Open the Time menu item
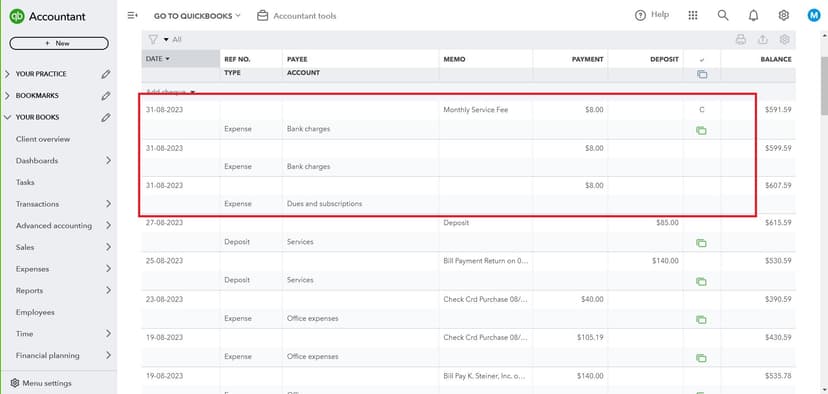 [24, 334]
